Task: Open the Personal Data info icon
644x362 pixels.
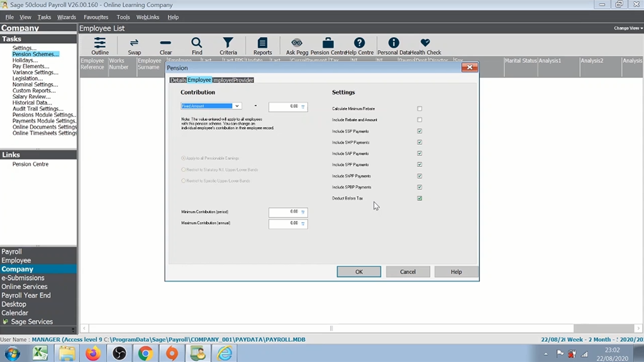Action: [394, 46]
